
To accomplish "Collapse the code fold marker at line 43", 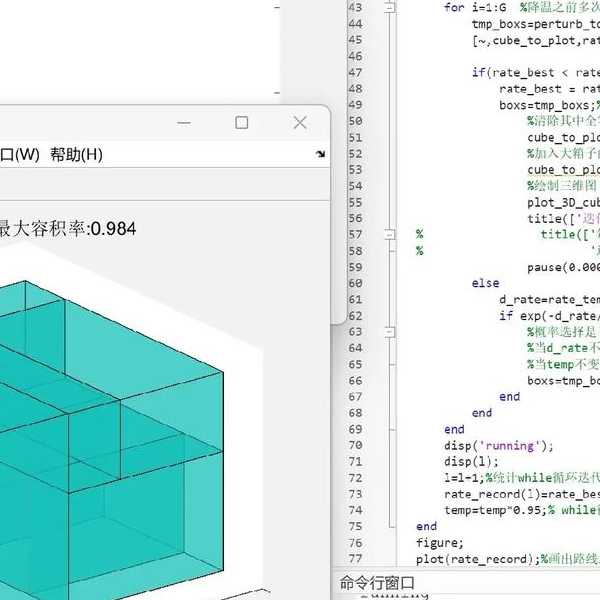I will click(x=390, y=7).
